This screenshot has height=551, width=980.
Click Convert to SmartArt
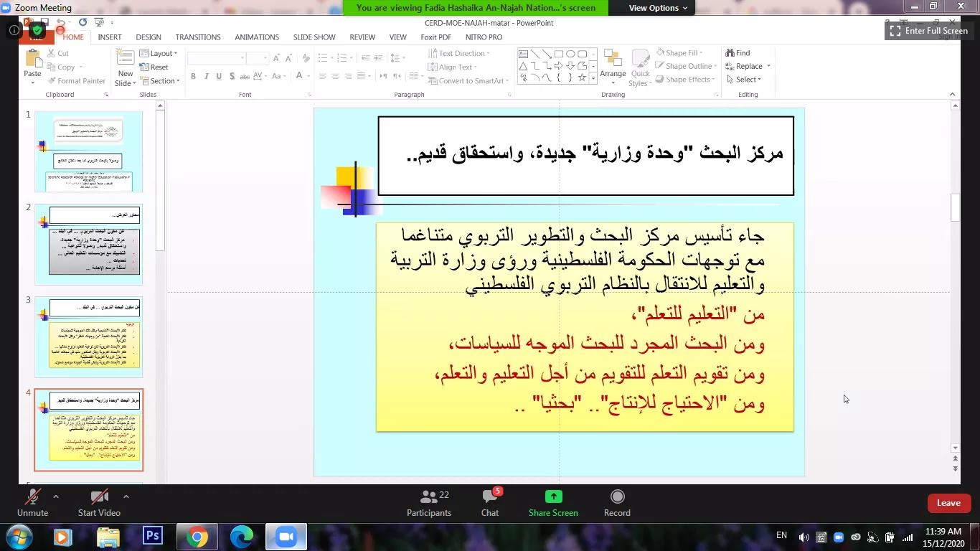[x=468, y=81]
